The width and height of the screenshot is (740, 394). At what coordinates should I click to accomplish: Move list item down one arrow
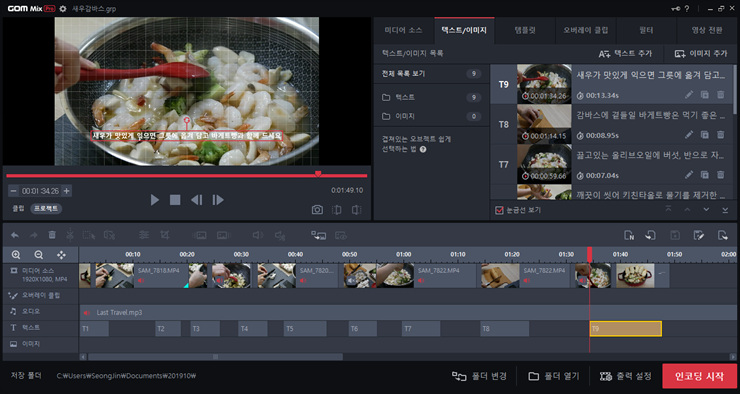pyautogui.click(x=706, y=210)
